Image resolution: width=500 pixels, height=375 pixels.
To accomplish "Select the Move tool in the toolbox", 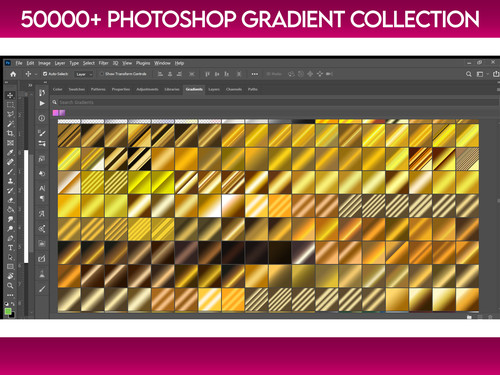I will pyautogui.click(x=10, y=95).
